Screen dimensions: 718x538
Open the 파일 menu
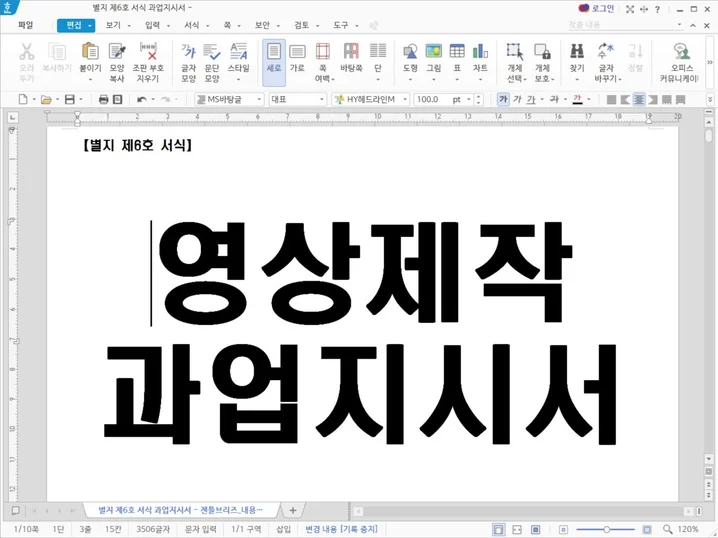(26, 25)
